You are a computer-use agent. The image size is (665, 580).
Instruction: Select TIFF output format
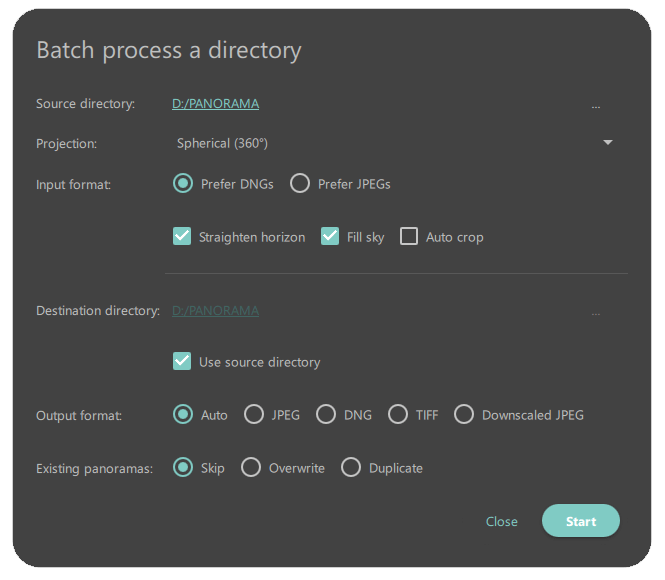click(398, 414)
